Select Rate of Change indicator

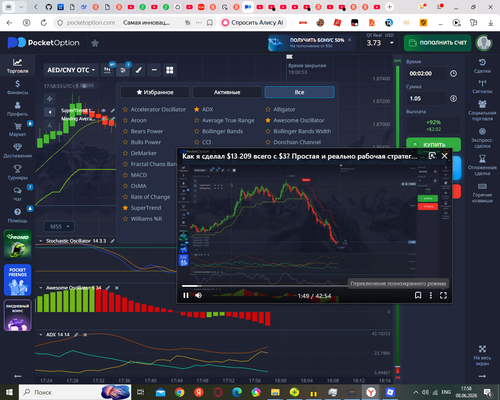pos(150,197)
